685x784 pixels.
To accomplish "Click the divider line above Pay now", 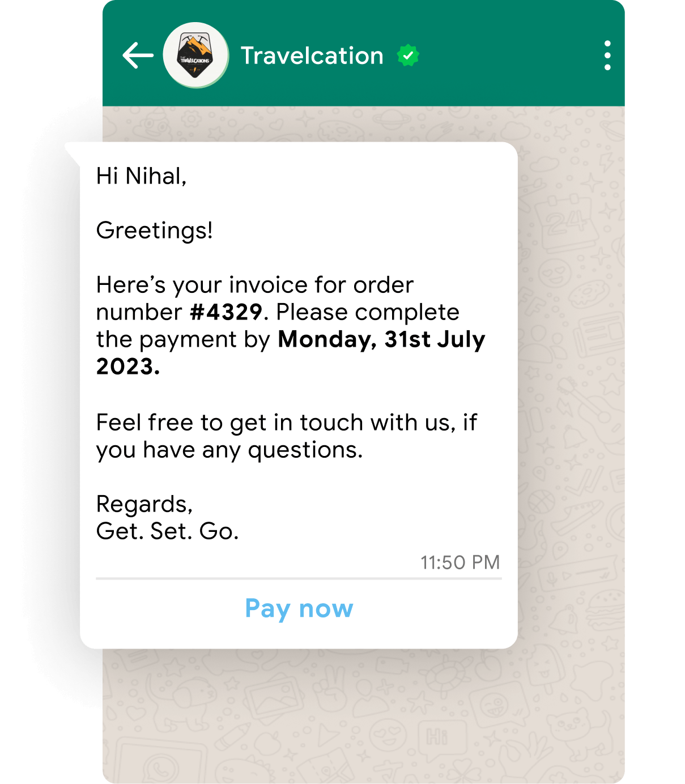I will point(299,578).
